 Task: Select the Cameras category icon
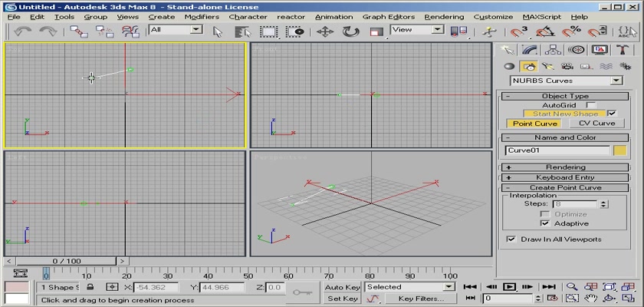[x=567, y=66]
